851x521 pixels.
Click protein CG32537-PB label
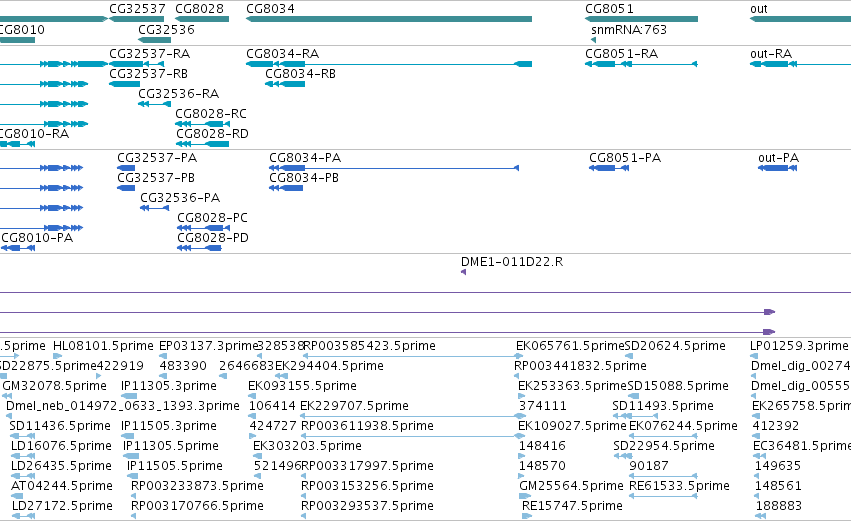(156, 178)
